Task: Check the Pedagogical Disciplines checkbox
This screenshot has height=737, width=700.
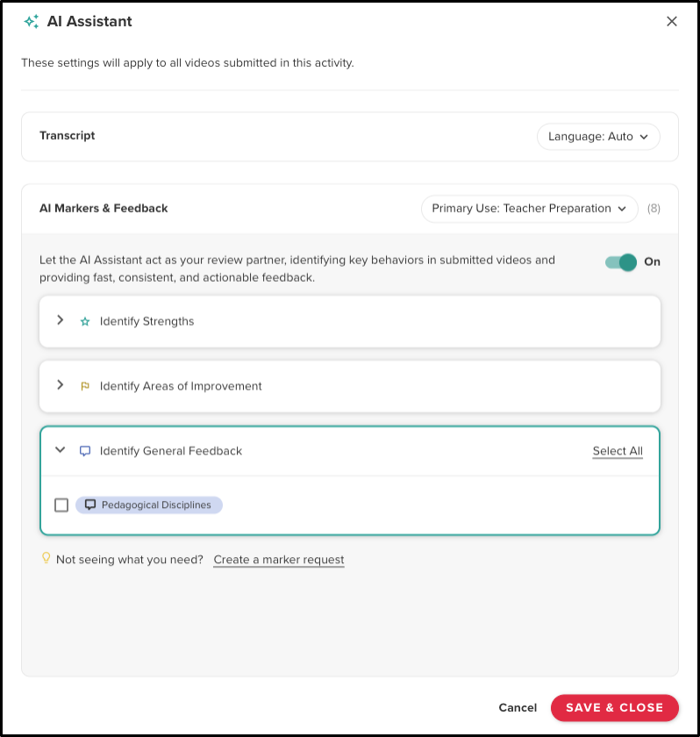Action: click(x=61, y=504)
